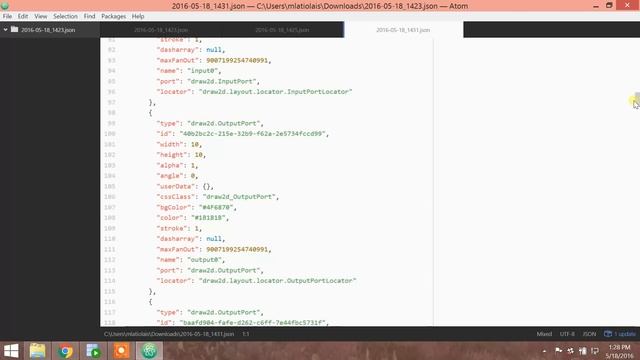Screen dimensions: 640x360
Task: Click the package update icon in status bar
Action: coord(608,334)
